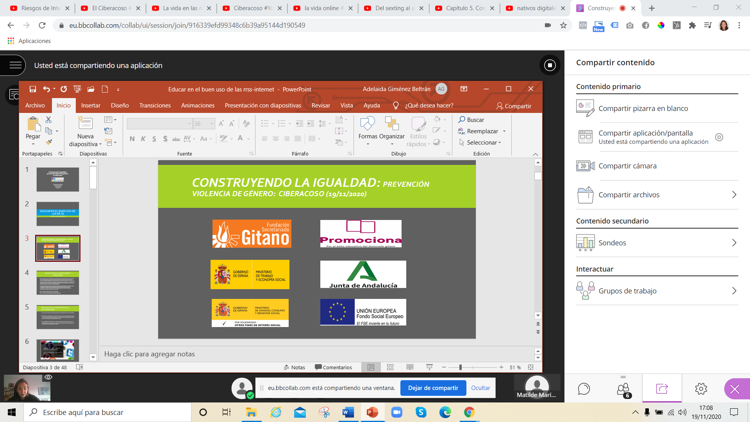Toggle the Comentarios comments pane
Viewport: 750px width, 422px height.
(333, 367)
